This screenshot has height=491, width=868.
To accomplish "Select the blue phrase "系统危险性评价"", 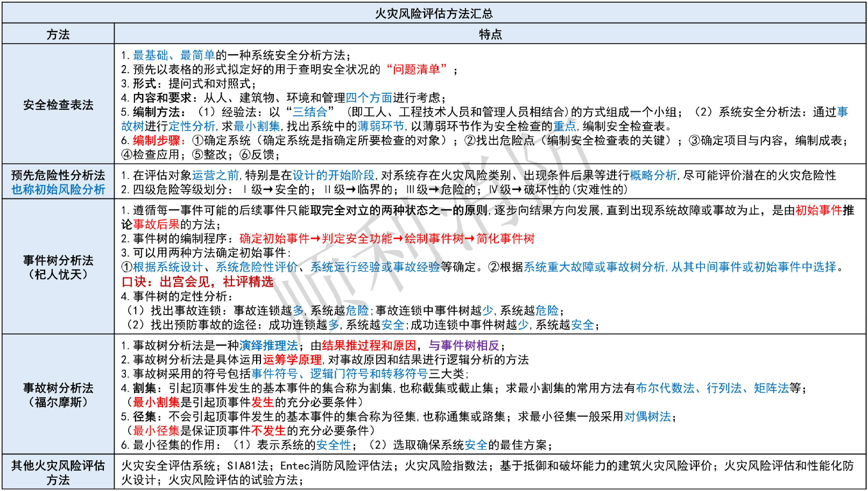I will 257,267.
